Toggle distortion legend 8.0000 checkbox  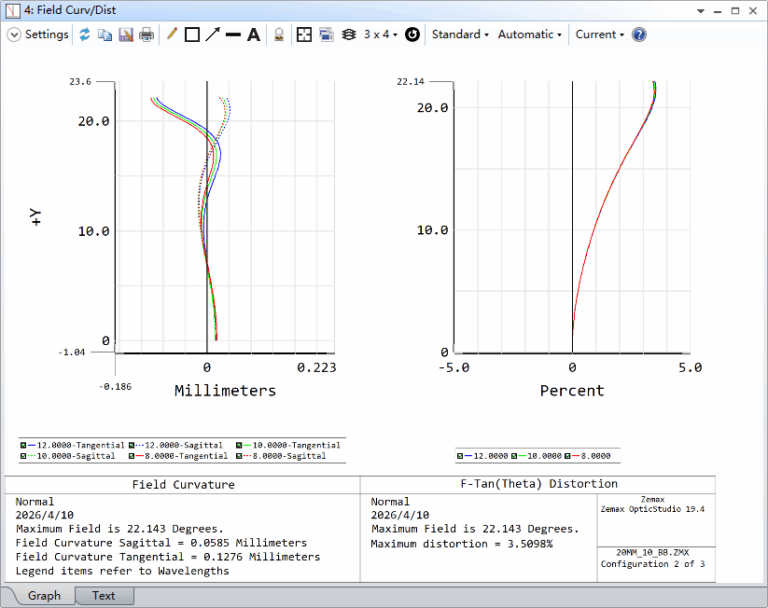567,456
